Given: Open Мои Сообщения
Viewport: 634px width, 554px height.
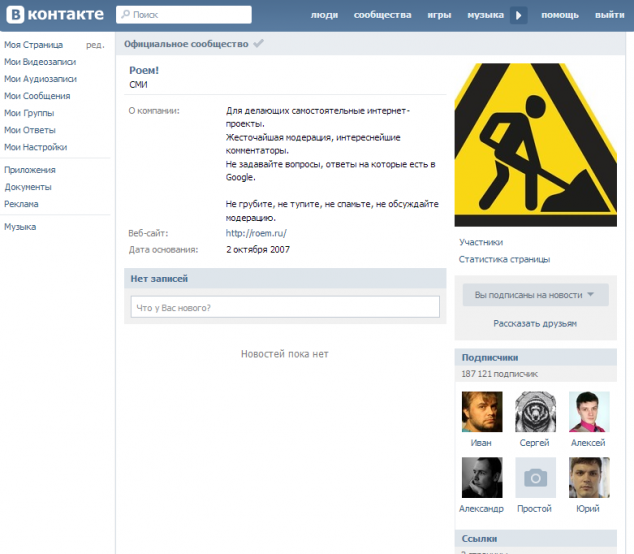Looking at the screenshot, I should click(37, 96).
